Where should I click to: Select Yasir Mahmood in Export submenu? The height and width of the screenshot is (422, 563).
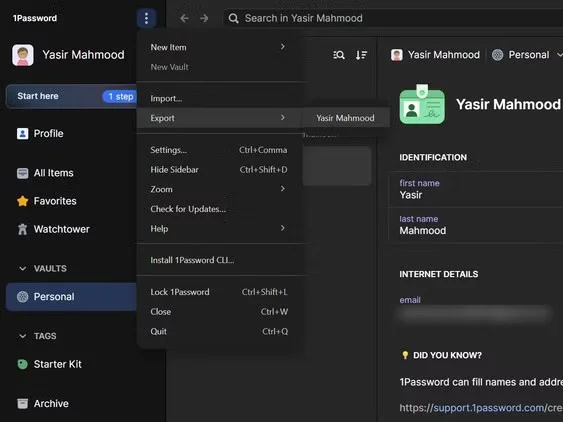[x=345, y=118]
